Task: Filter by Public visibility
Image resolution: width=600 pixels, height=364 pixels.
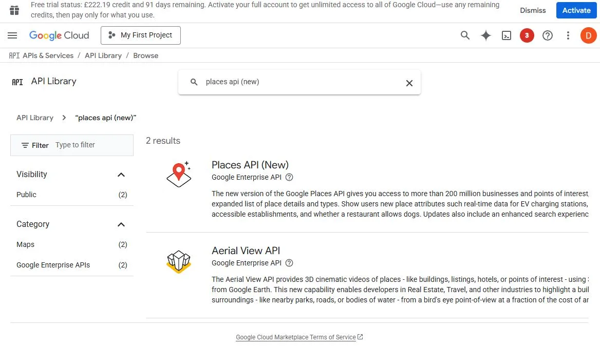Action: (27, 195)
